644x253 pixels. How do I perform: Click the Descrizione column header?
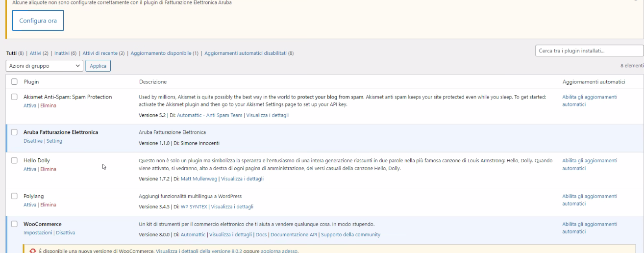pyautogui.click(x=153, y=82)
